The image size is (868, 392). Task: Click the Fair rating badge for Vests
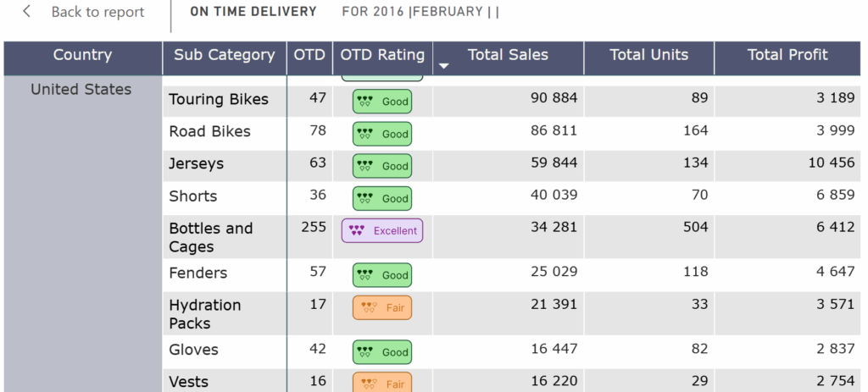(382, 383)
